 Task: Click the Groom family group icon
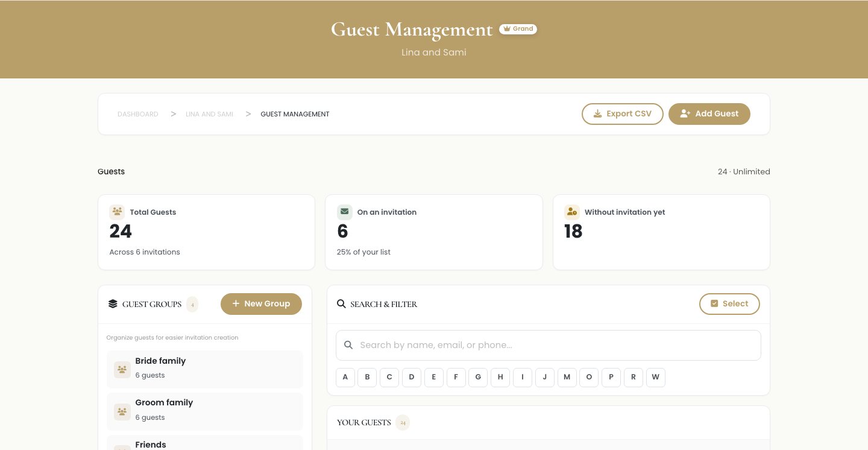[122, 412]
